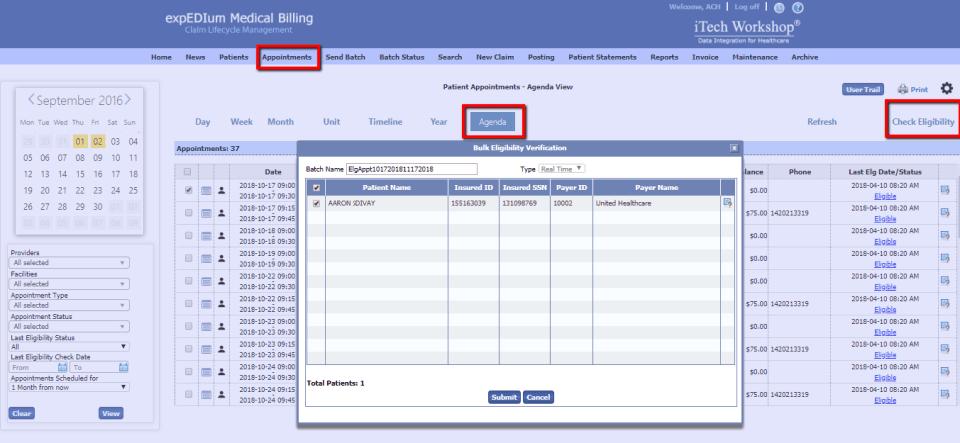This screenshot has width=960, height=443.
Task: Click the Batch Name input field
Action: (411, 168)
